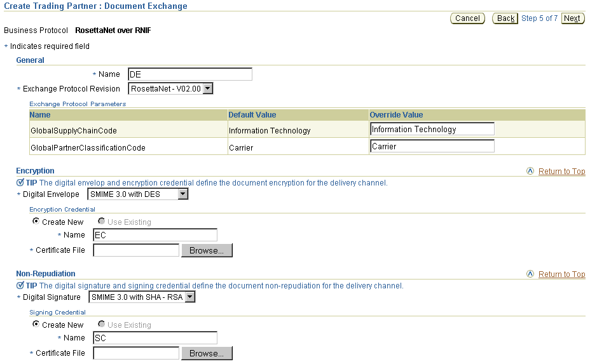Image resolution: width=590 pixels, height=364 pixels.
Task: Click the GlobalPartnerClassificationCode row name
Action: click(88, 148)
